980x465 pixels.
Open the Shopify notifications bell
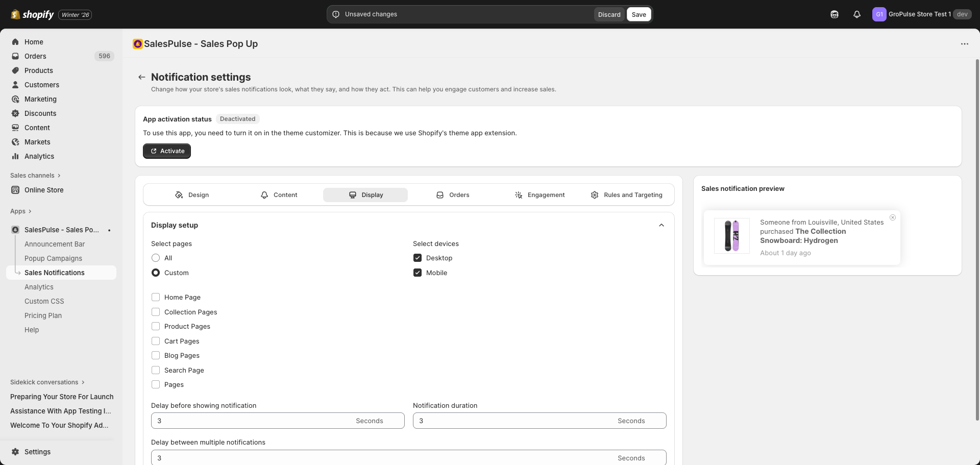[856, 14]
